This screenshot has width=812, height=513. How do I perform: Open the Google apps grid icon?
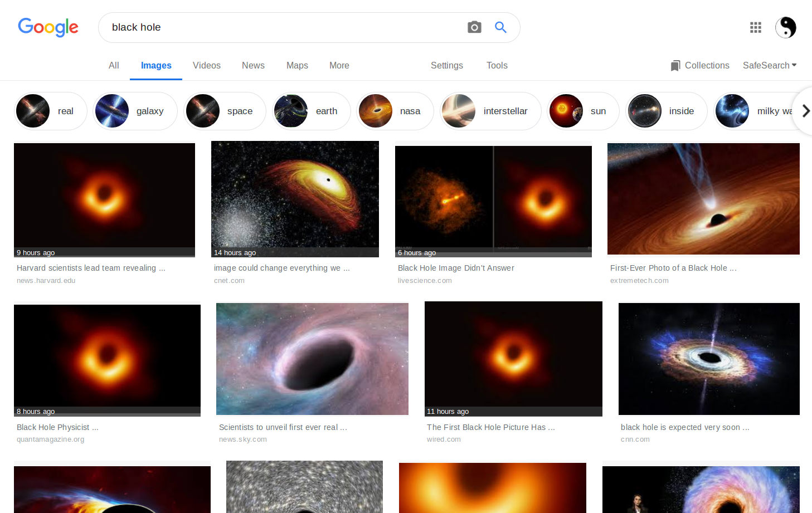tap(755, 27)
